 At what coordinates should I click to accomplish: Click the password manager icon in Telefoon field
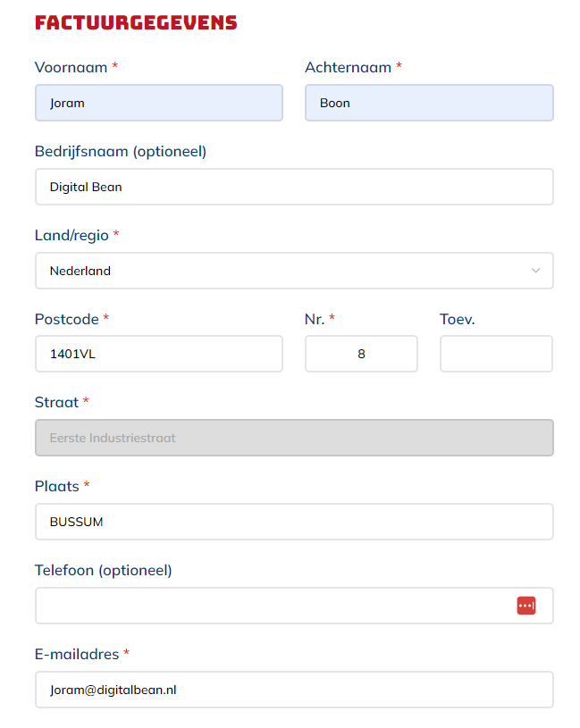click(525, 606)
